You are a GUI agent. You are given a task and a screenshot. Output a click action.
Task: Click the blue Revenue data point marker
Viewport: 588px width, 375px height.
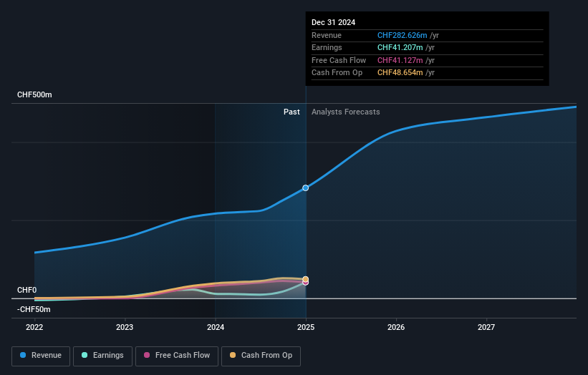click(306, 188)
